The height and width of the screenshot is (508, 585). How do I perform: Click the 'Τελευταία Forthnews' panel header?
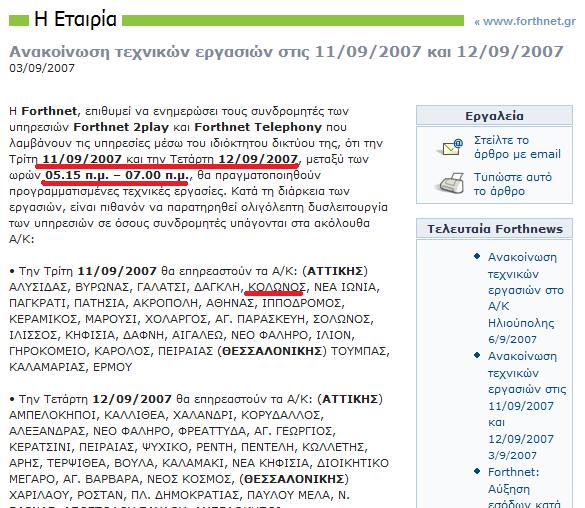[x=494, y=229]
